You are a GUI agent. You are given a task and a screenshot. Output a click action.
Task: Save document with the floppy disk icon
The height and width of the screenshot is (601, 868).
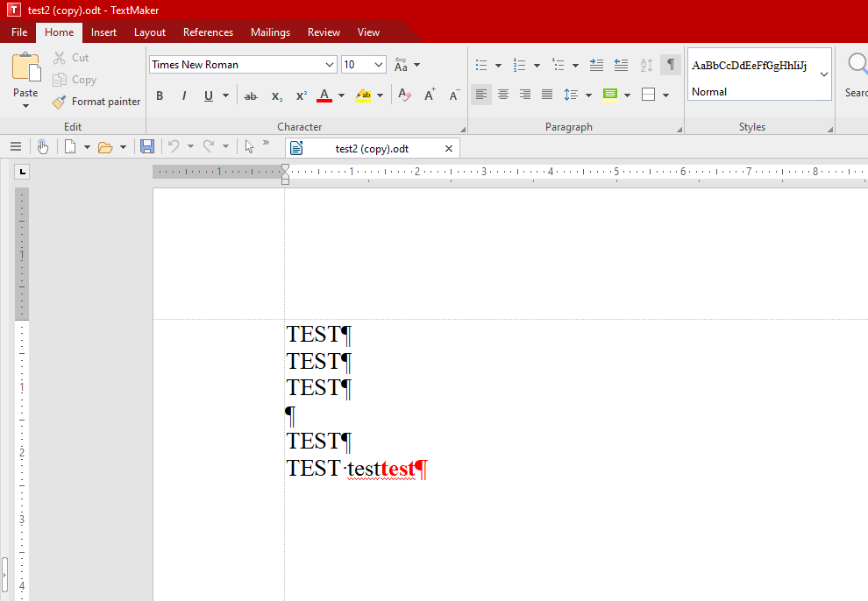(147, 146)
